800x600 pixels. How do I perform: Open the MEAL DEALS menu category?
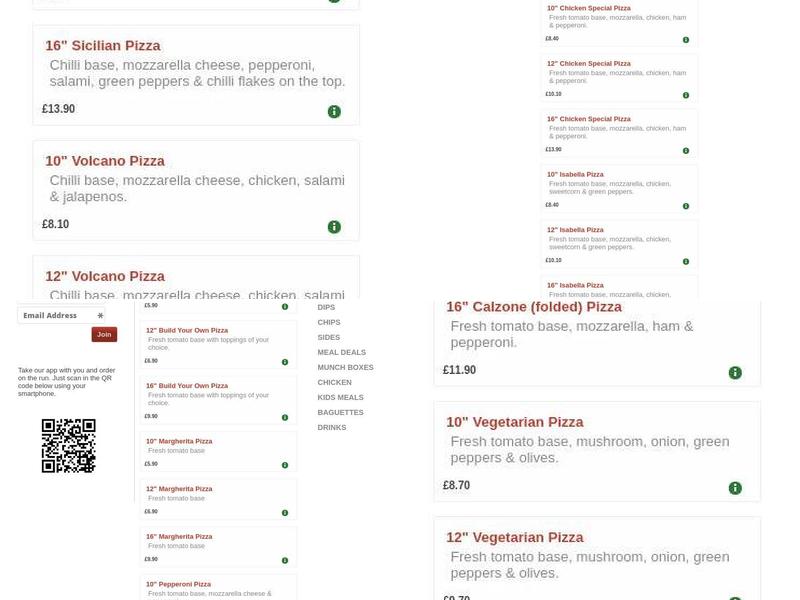click(x=341, y=352)
